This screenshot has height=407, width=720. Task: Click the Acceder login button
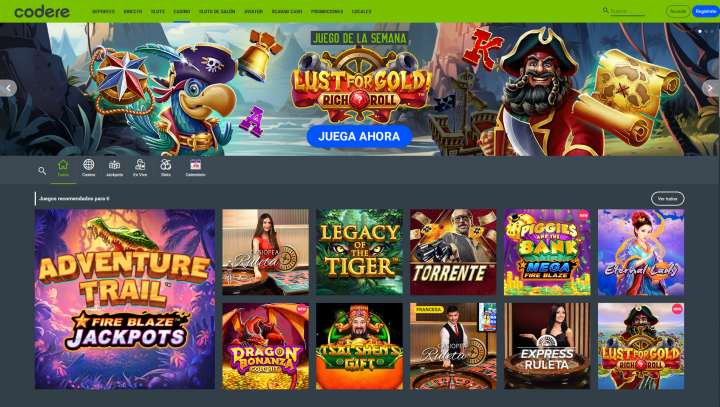(678, 11)
